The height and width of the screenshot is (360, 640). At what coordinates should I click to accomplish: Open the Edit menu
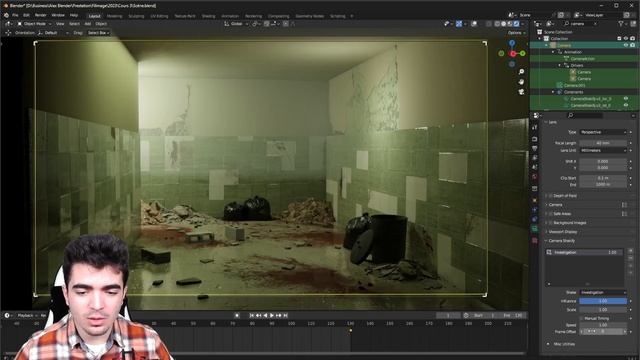pyautogui.click(x=26, y=15)
